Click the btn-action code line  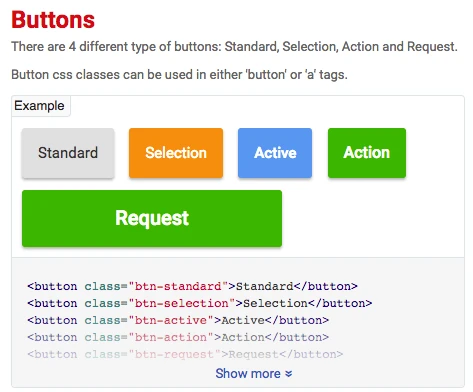coord(178,337)
